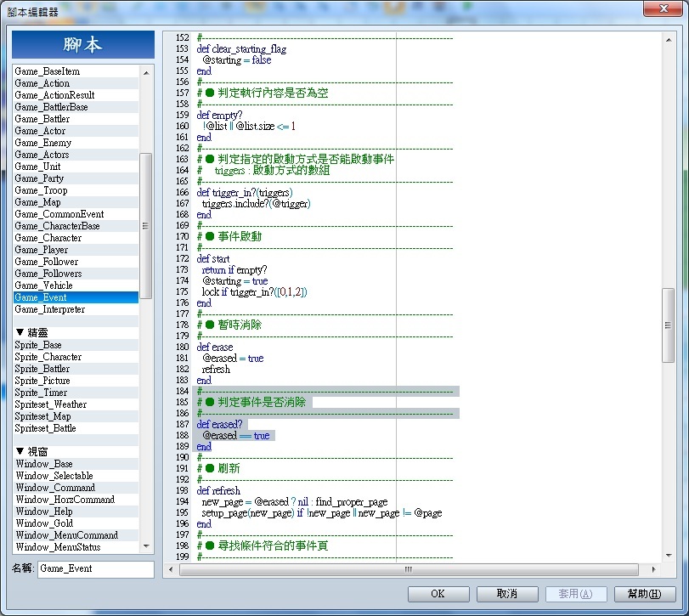Select the ▼ 精靈 section header
Viewport: 689px width, 616px height.
(x=76, y=332)
